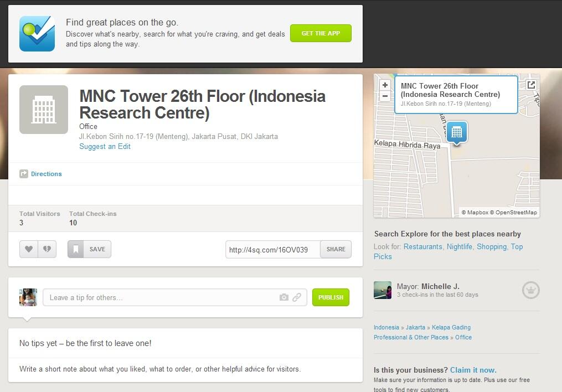Click your user avatar beside tip box
562x392 pixels.
(x=28, y=297)
